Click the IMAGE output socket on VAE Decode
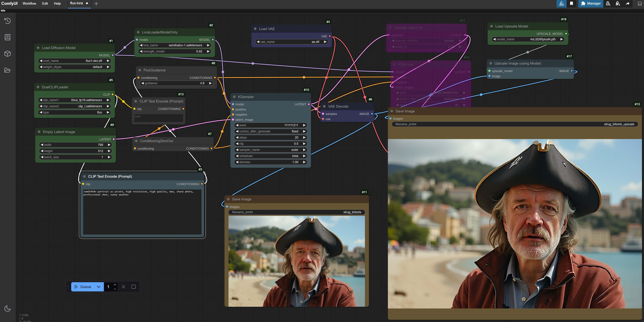Image resolution: width=644 pixels, height=322 pixels. click(x=372, y=114)
